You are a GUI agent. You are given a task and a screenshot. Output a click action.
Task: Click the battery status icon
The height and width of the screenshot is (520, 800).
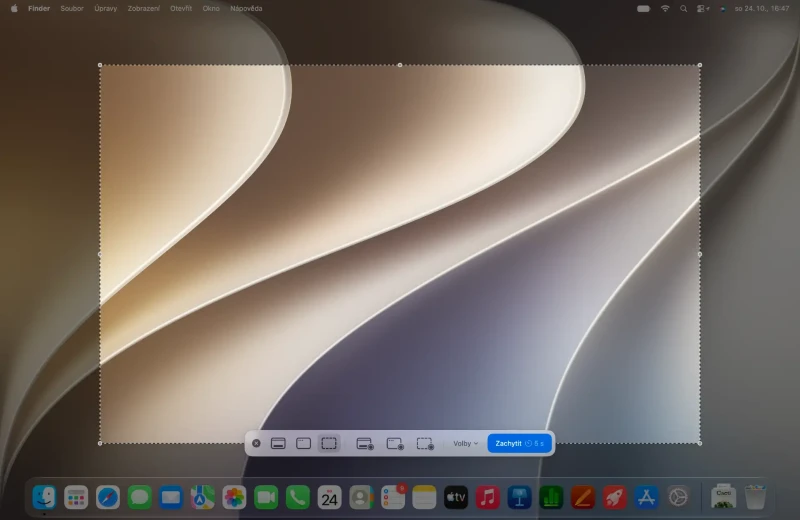(643, 8)
